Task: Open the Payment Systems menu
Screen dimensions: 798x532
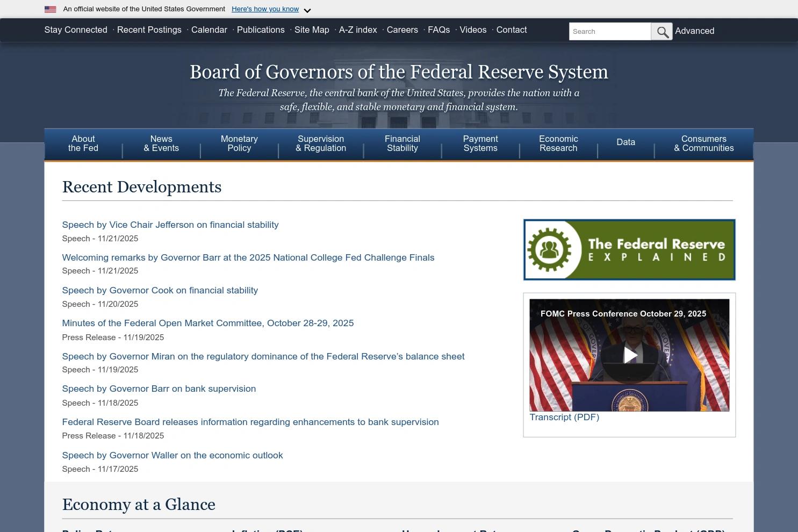Action: [x=480, y=143]
